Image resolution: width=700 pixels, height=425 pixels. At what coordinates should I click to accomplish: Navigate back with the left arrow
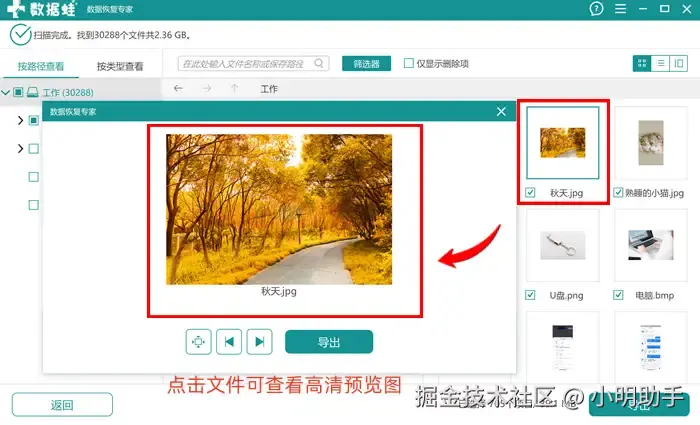point(178,88)
